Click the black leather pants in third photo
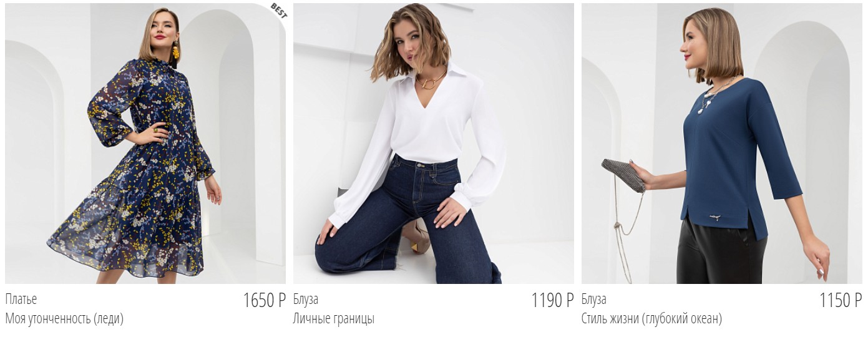Screen dimensions: 868x337 pyautogui.click(x=722, y=253)
